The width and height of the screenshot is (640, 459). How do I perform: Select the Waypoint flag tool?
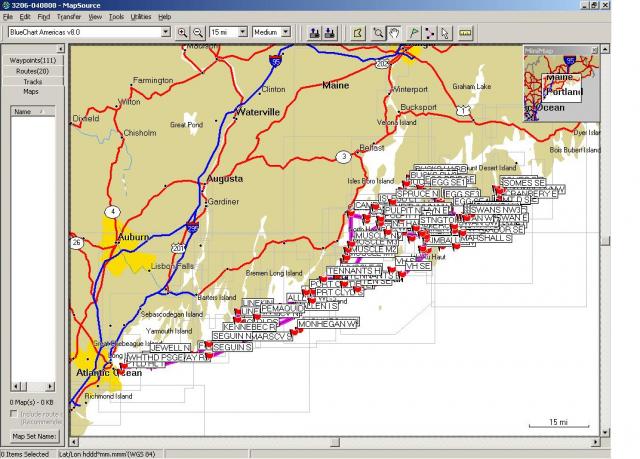[413, 33]
